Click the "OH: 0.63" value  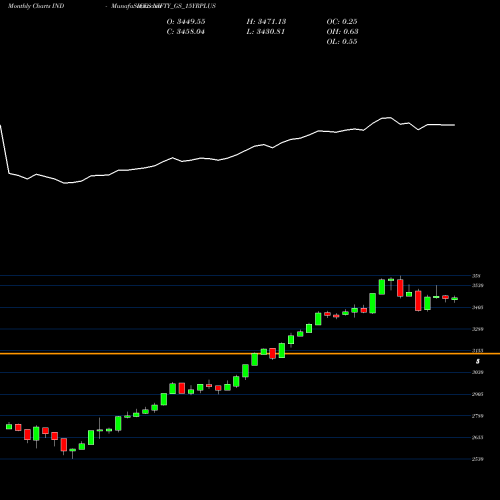[342, 32]
